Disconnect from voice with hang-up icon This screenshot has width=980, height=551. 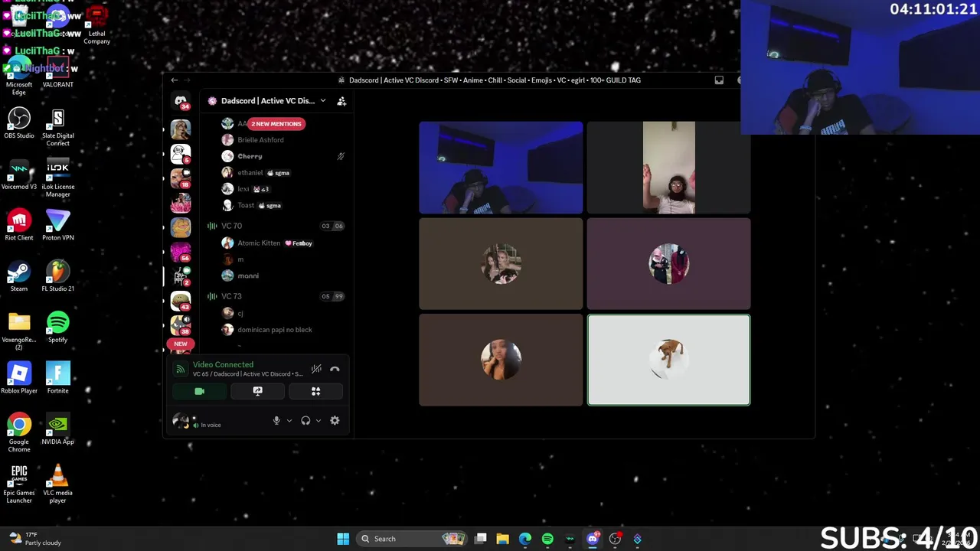(335, 369)
